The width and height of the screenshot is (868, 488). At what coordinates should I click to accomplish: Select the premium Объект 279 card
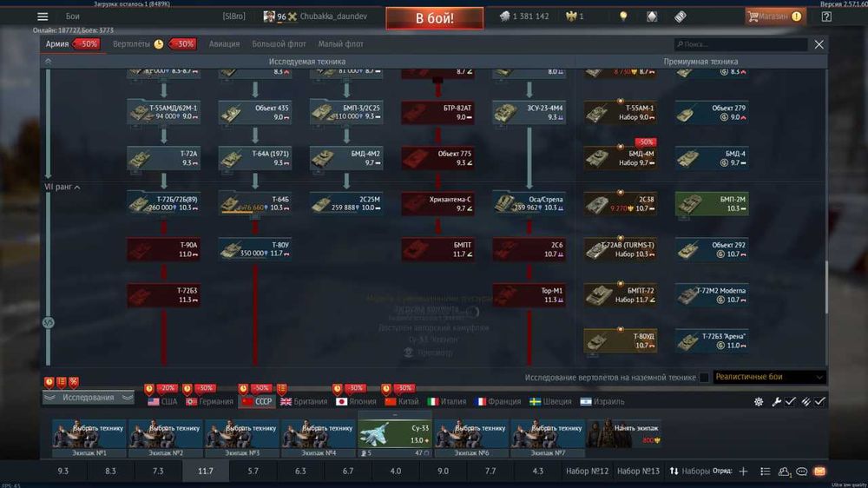(712, 113)
